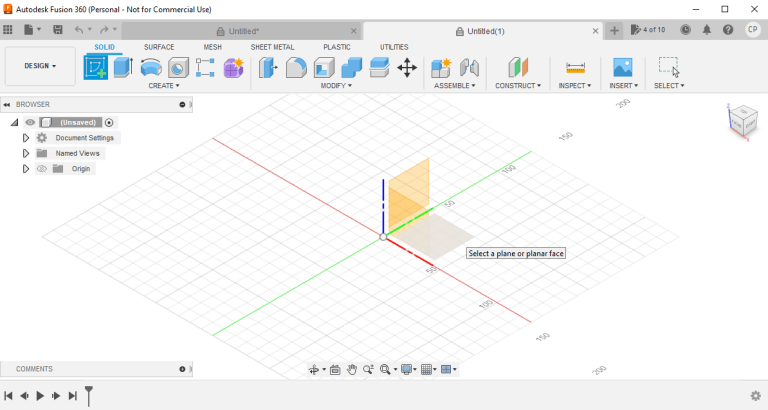The width and height of the screenshot is (768, 410).
Task: Select the Offset Plane construct tool
Action: pos(518,67)
